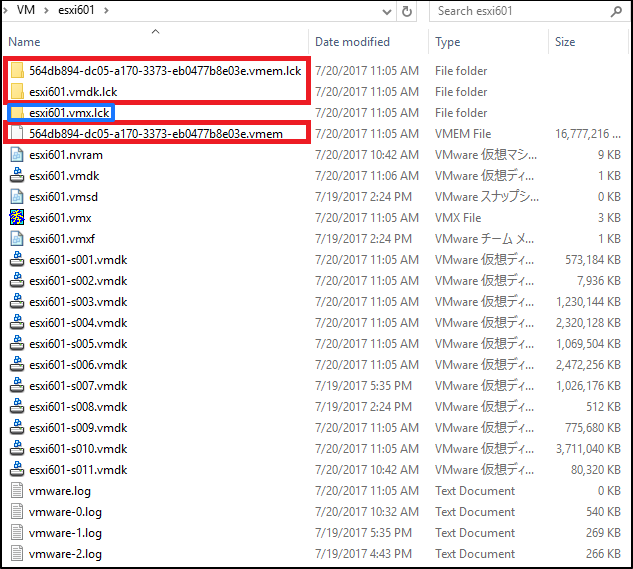
Task: Click date 7/20/2017 10:32 AM
Action: pyautogui.click(x=367, y=512)
